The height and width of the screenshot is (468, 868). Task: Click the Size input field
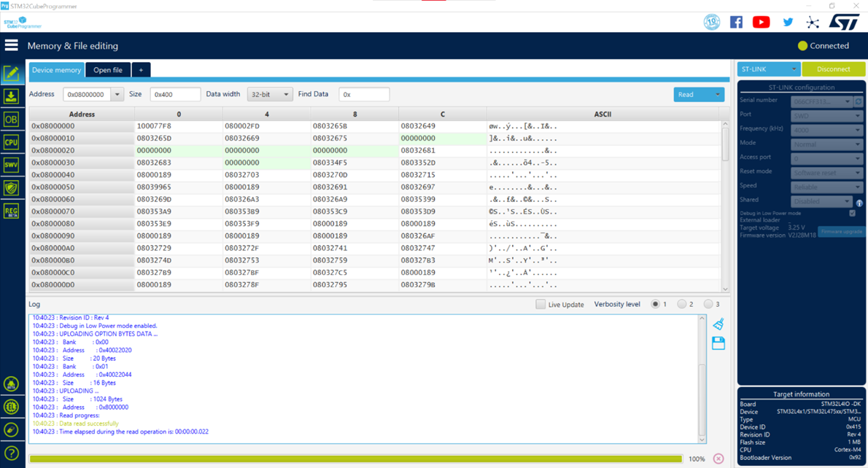coord(175,95)
